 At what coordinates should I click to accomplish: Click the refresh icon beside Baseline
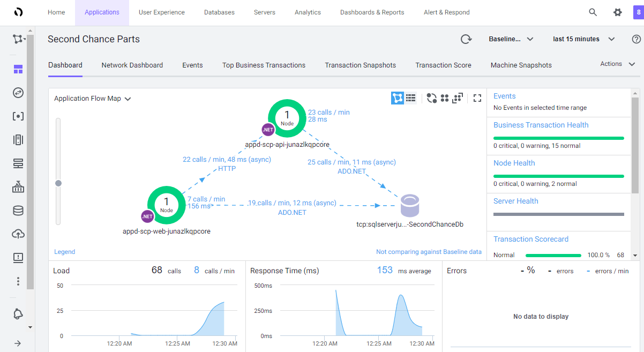click(466, 39)
